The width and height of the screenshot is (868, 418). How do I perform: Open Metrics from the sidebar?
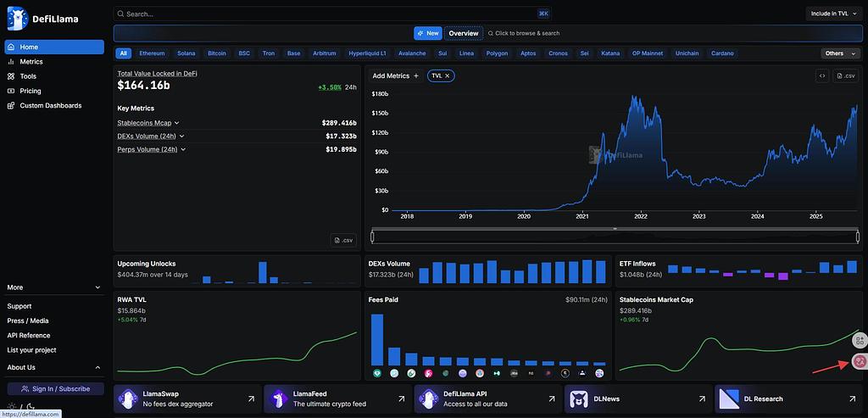pos(31,62)
